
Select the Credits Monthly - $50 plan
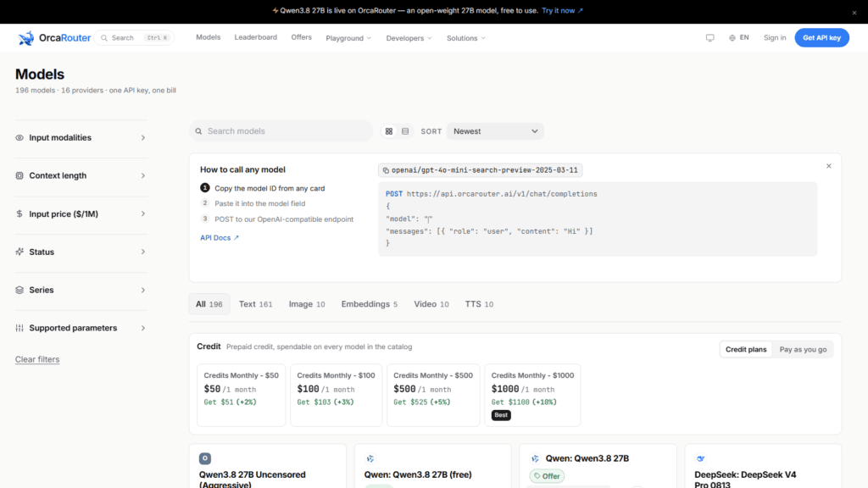(242, 395)
